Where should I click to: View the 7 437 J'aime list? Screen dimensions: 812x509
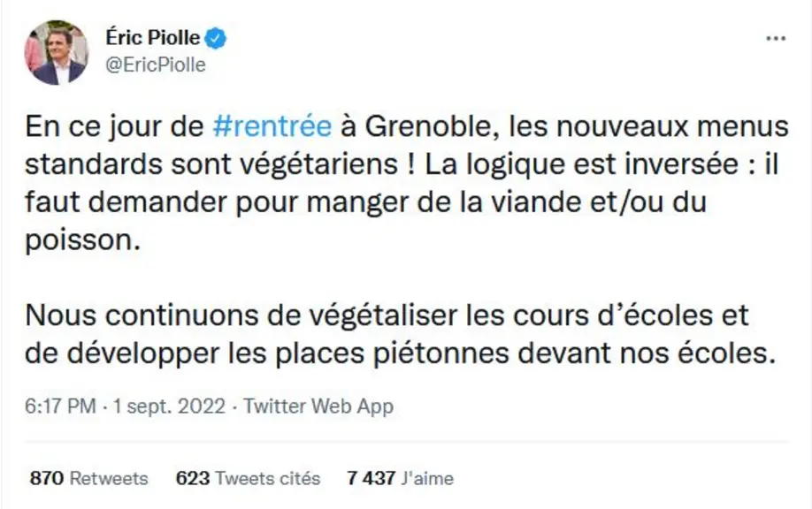pyautogui.click(x=401, y=478)
